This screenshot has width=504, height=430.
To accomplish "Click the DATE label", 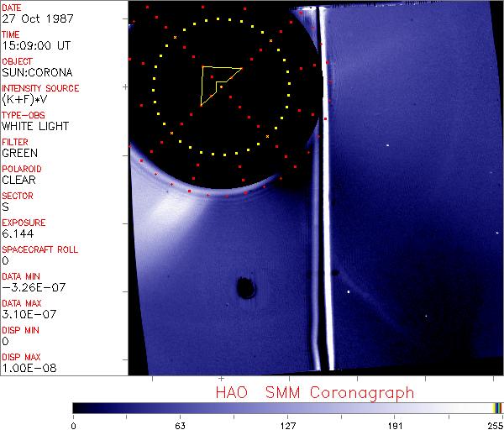I will [12, 8].
